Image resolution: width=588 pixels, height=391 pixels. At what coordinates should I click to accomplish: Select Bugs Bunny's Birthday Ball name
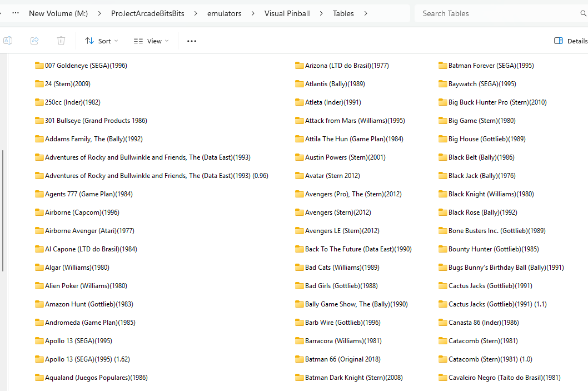506,268
